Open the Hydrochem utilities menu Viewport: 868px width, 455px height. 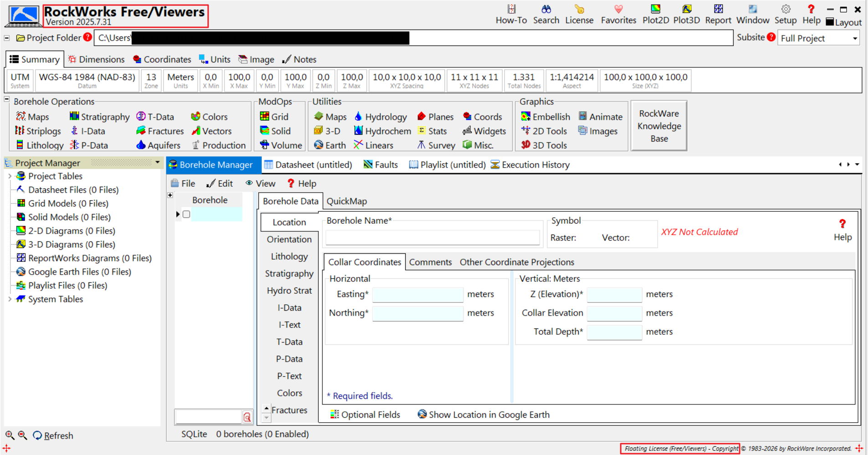[383, 131]
